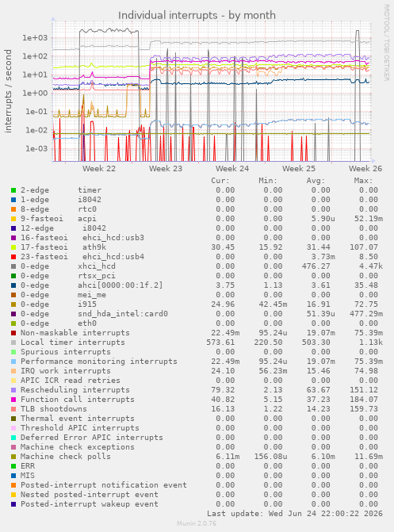
Task: Click the 'Munin 2.0.76' footer text
Action: click(x=197, y=523)
